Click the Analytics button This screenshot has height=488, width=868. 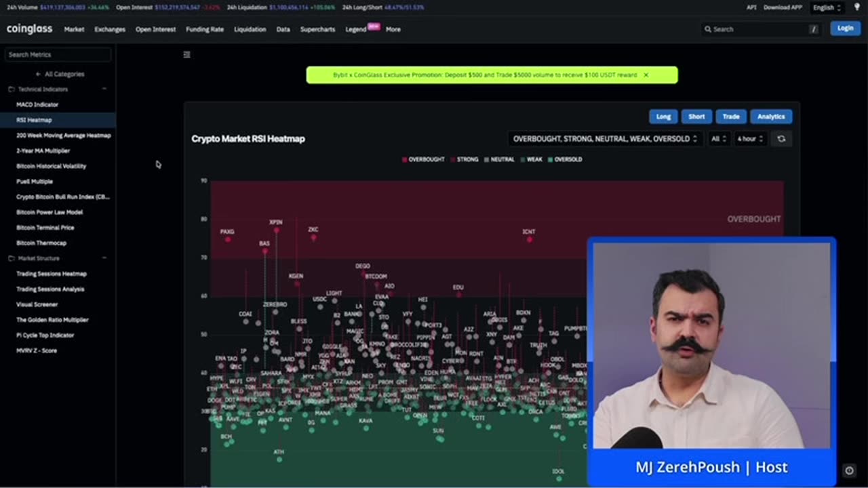click(x=771, y=117)
